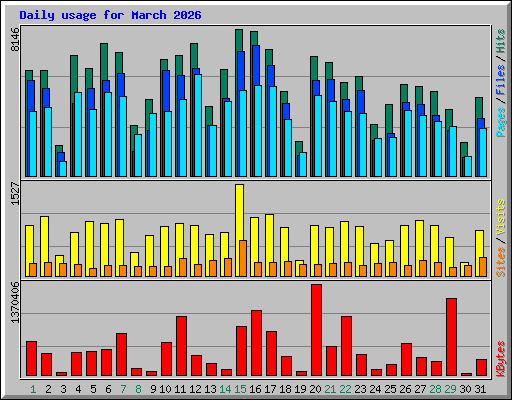Click the 'Visits' legend label

[501, 218]
